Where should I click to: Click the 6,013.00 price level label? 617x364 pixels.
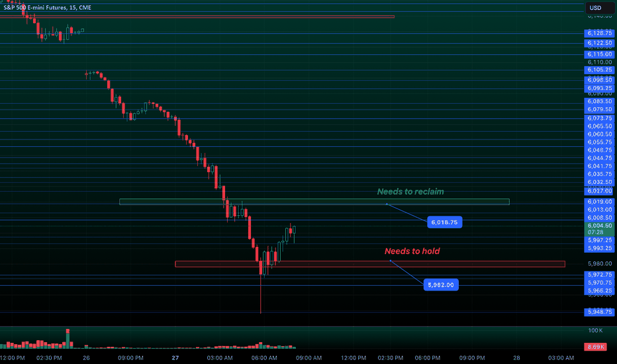pyautogui.click(x=600, y=210)
